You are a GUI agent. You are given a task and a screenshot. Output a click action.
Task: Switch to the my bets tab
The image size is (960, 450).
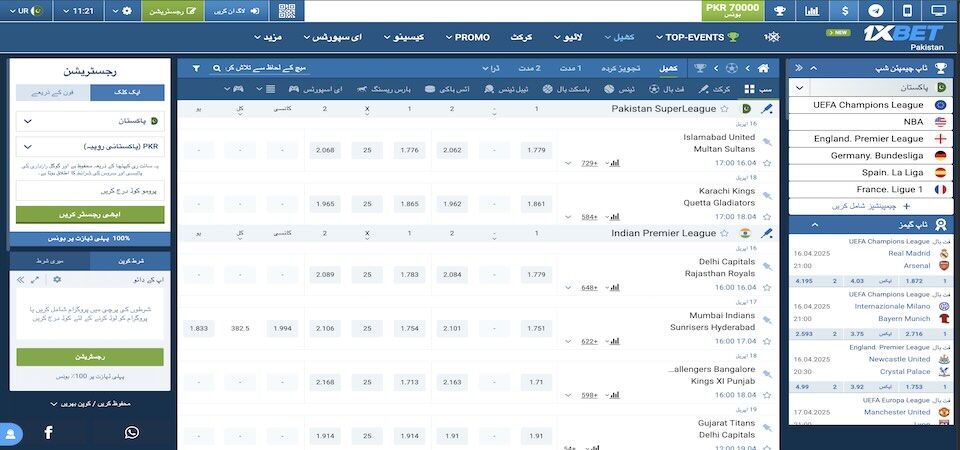tap(50, 261)
